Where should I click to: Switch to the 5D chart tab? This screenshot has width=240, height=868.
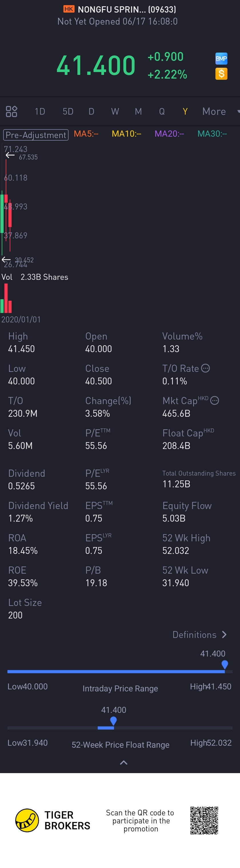(68, 111)
